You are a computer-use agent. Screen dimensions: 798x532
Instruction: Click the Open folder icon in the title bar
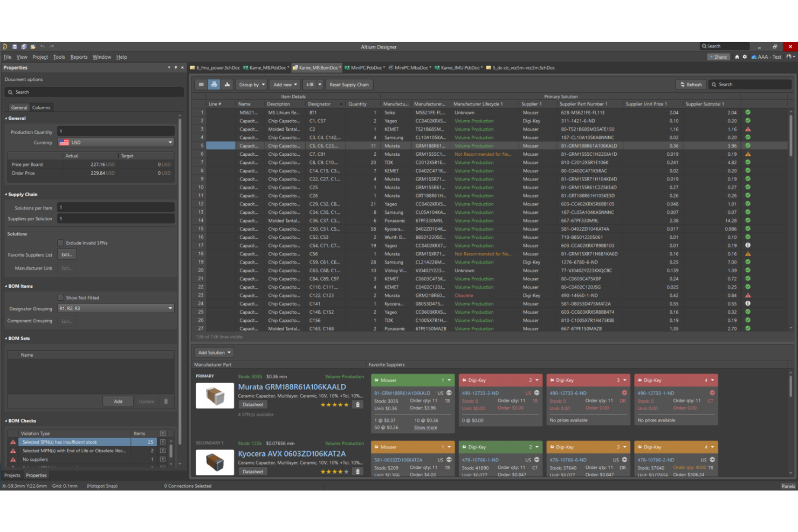[33, 47]
